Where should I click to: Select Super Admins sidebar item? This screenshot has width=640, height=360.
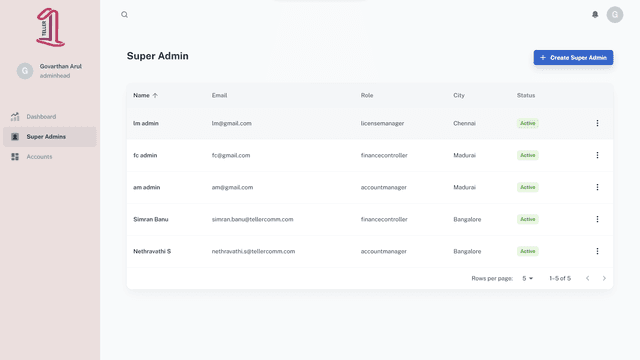(50, 137)
